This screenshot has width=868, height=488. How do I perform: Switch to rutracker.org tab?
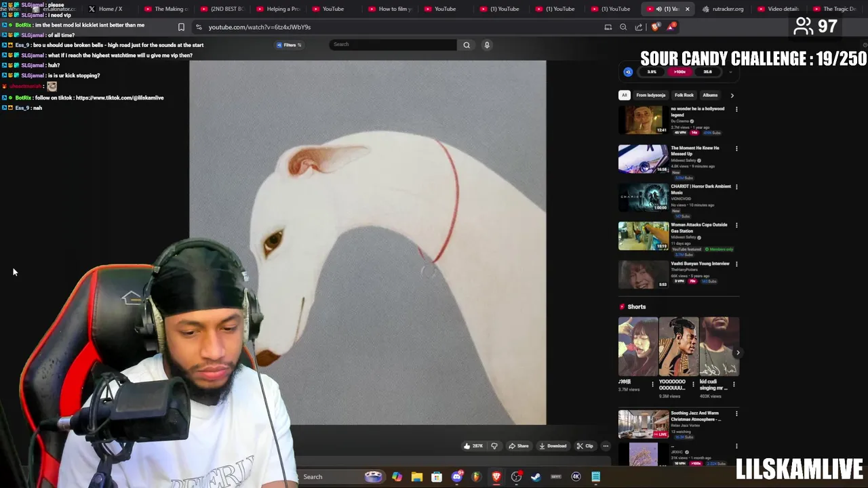point(724,9)
